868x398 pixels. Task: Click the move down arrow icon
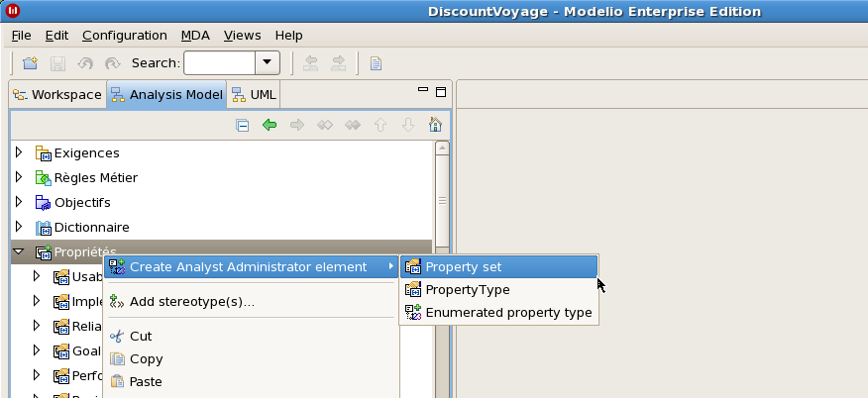pos(408,126)
